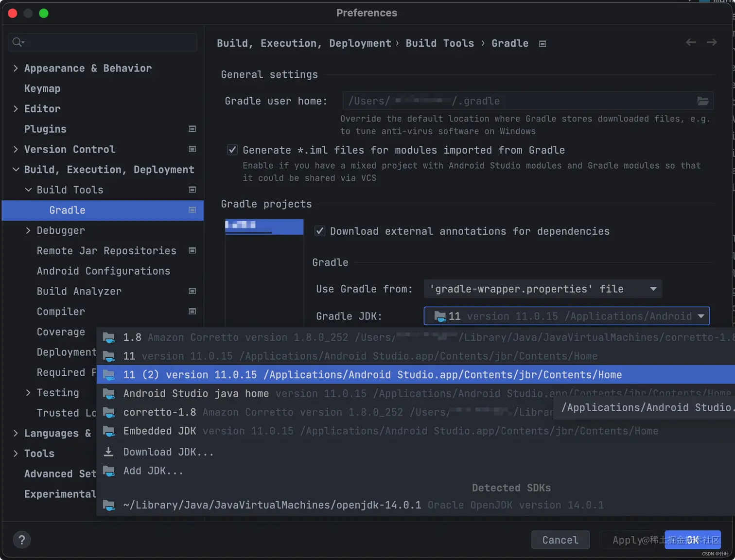This screenshot has width=735, height=560.
Task: Click the search icon in Preferences sidebar
Action: pyautogui.click(x=18, y=42)
